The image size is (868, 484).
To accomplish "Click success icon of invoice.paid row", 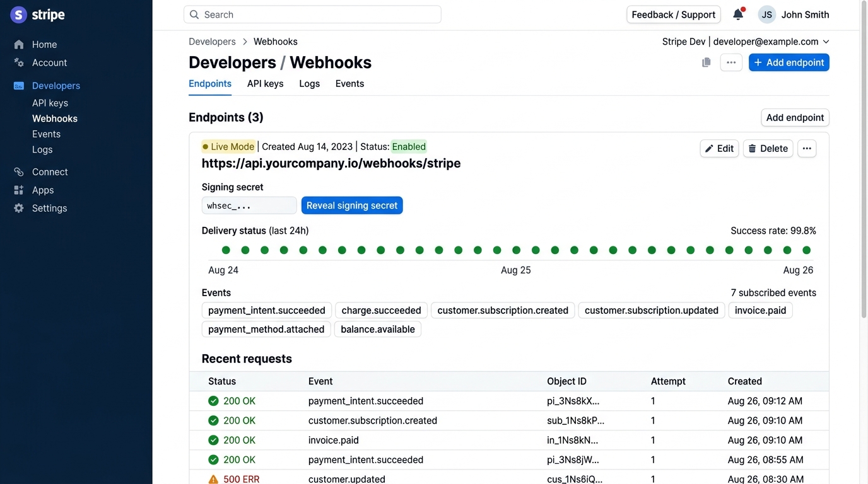I will [213, 440].
